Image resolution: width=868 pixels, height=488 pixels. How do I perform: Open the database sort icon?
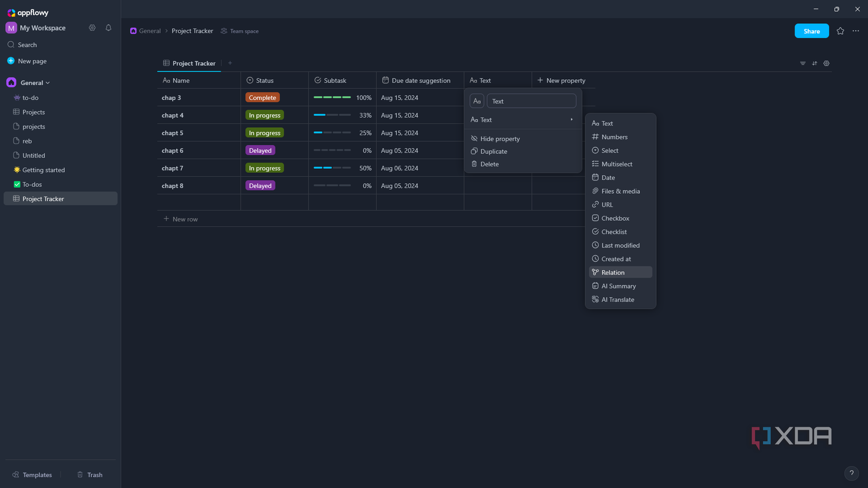(815, 64)
